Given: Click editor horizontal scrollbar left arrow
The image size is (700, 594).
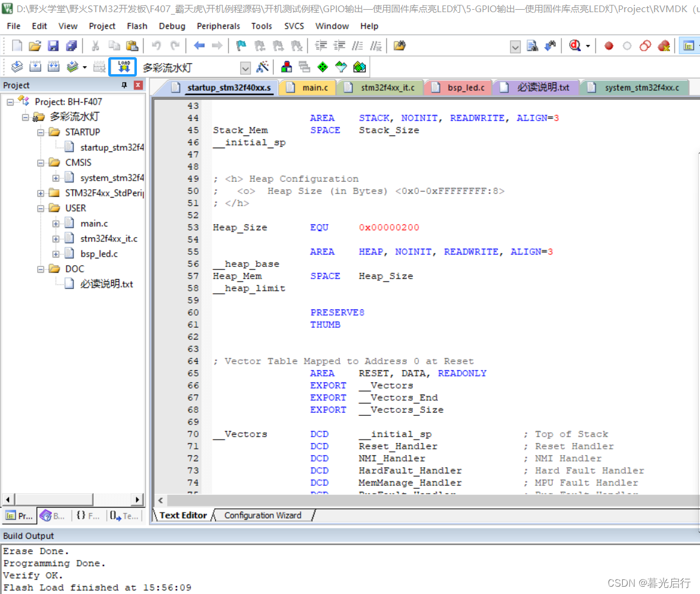Looking at the screenshot, I should [161, 500].
